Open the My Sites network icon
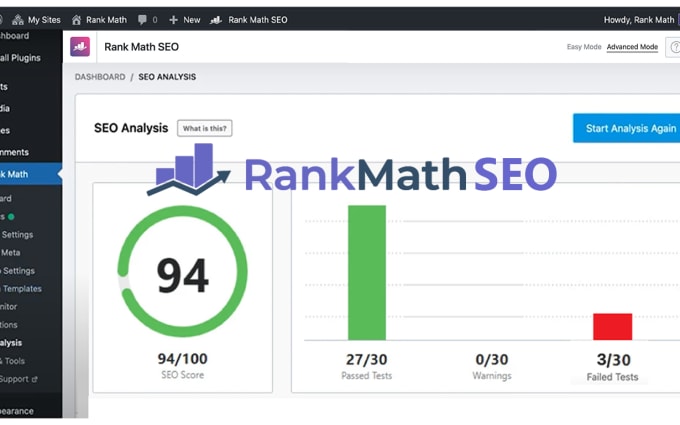Screen dimensions: 680x425 point(18,20)
